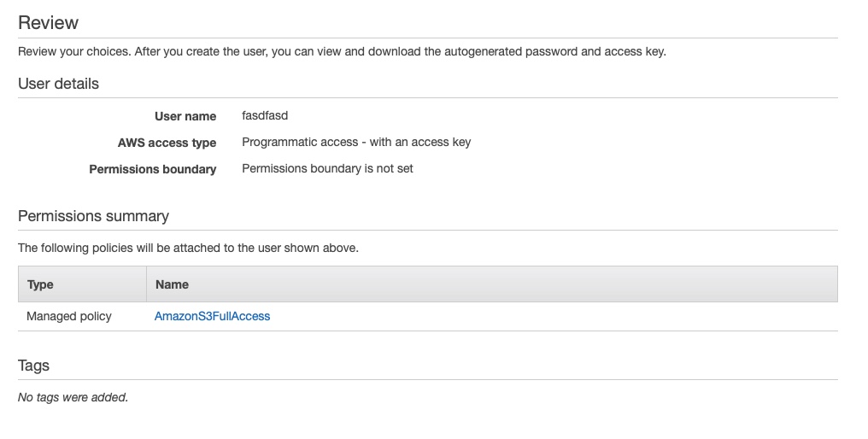Open the AmazonS3FullAccess policy link
Viewport: 868px width, 439px height.
coord(212,316)
